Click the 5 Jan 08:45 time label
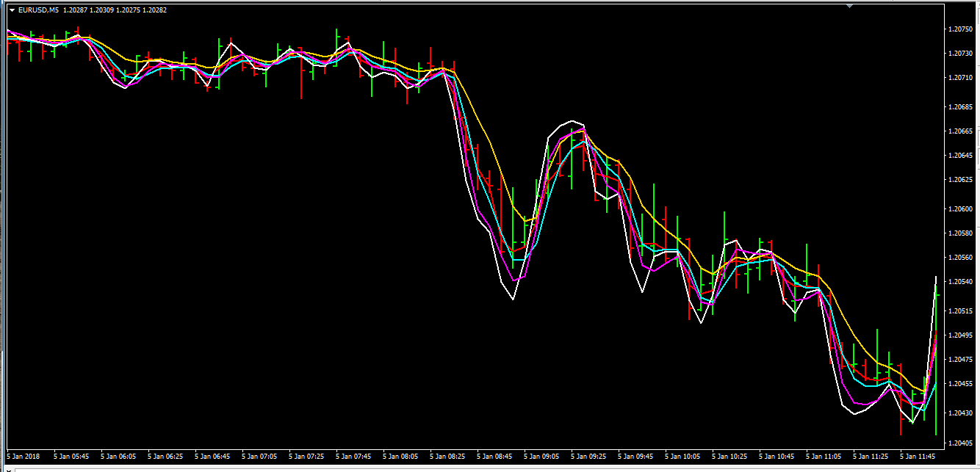Screen dimensions: 980x472 (x=495, y=457)
